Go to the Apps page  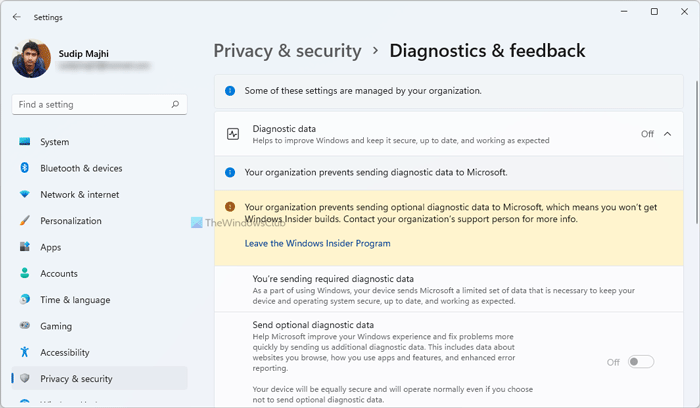click(99, 247)
